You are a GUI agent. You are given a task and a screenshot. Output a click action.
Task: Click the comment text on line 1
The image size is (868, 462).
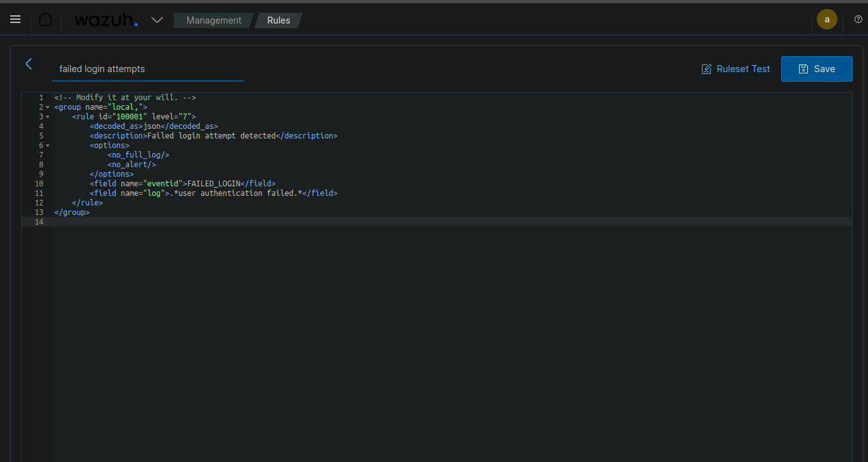coord(125,98)
